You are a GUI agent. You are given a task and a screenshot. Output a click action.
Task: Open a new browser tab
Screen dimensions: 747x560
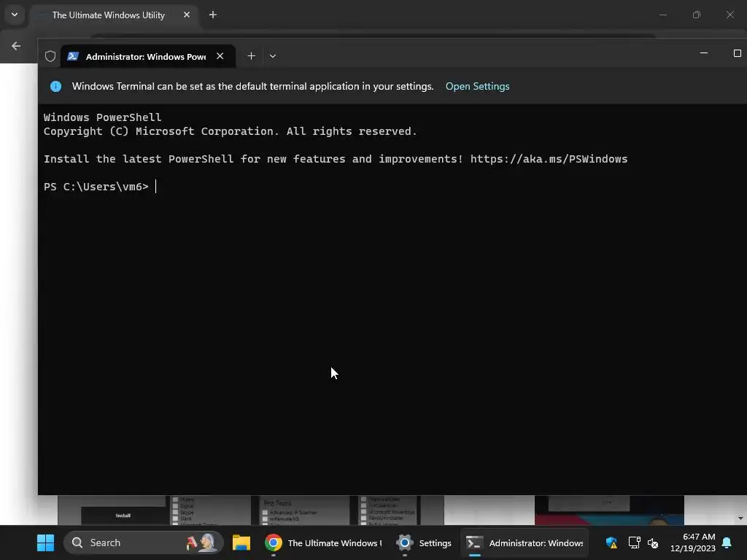(213, 15)
